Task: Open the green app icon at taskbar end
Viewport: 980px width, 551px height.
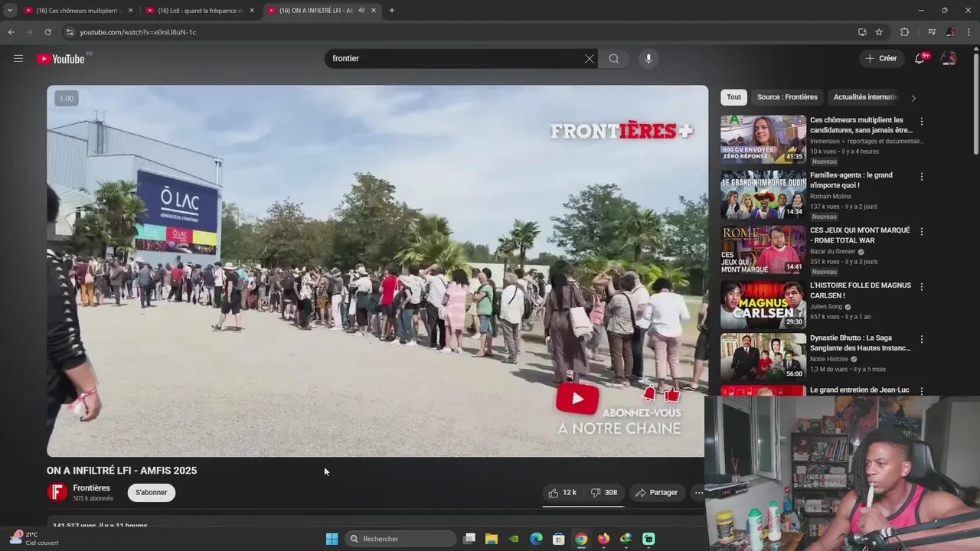Action: (648, 539)
